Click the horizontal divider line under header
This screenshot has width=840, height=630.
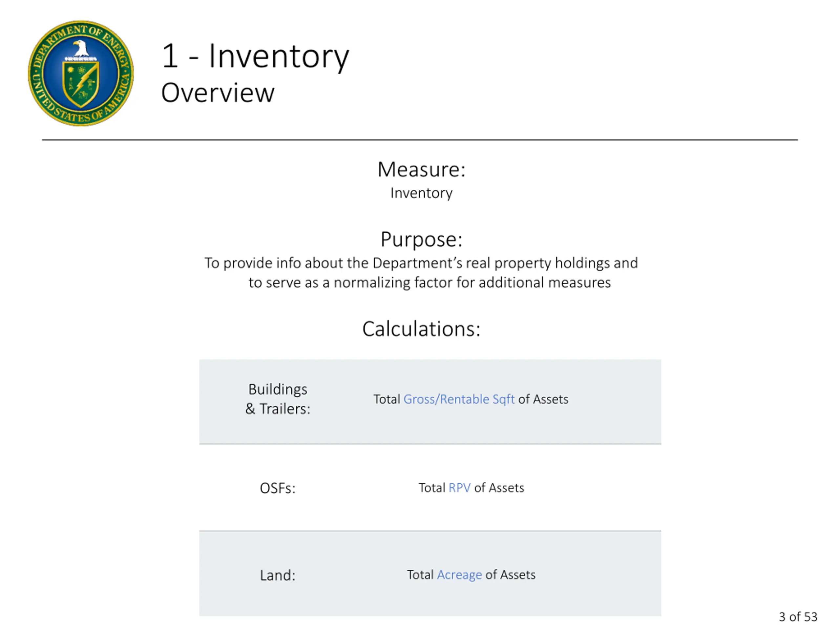pos(420,140)
